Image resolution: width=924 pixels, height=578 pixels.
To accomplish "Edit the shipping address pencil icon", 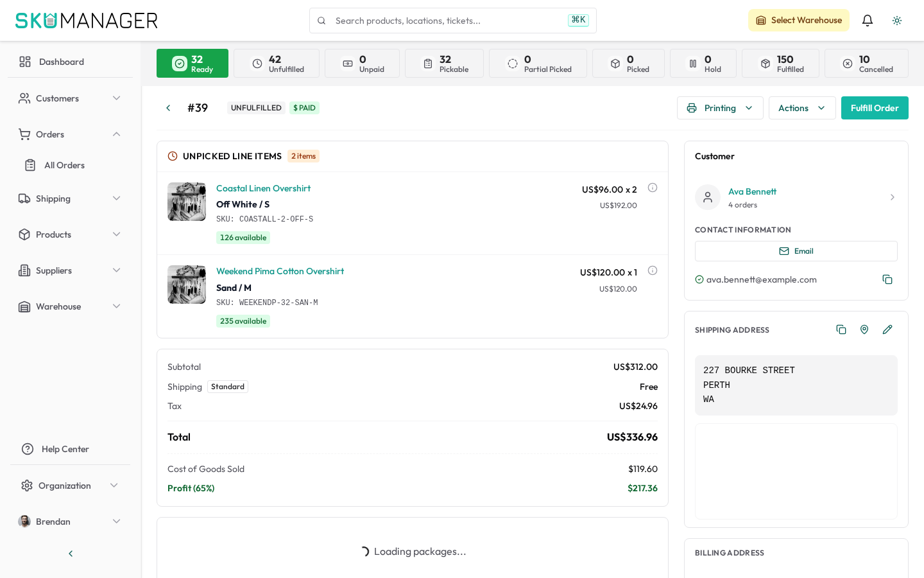I will [x=887, y=329].
